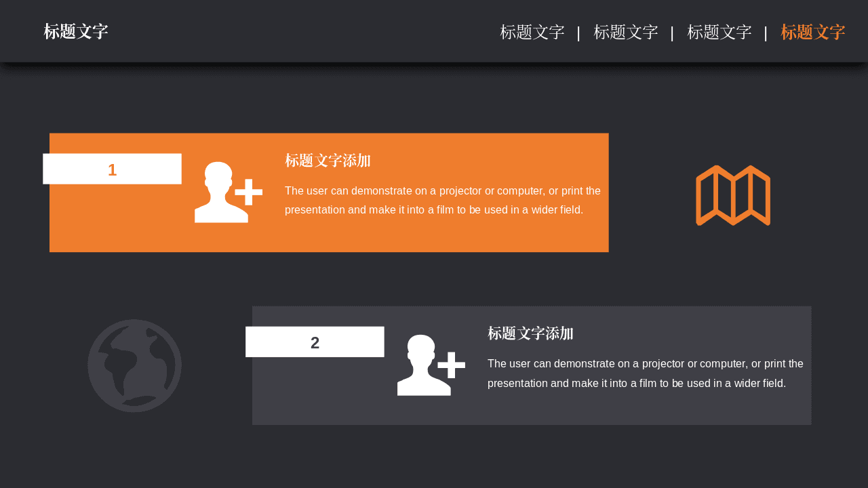
Task: Open the orange highlighted 标题文字 header tab
Action: pyautogui.click(x=812, y=32)
